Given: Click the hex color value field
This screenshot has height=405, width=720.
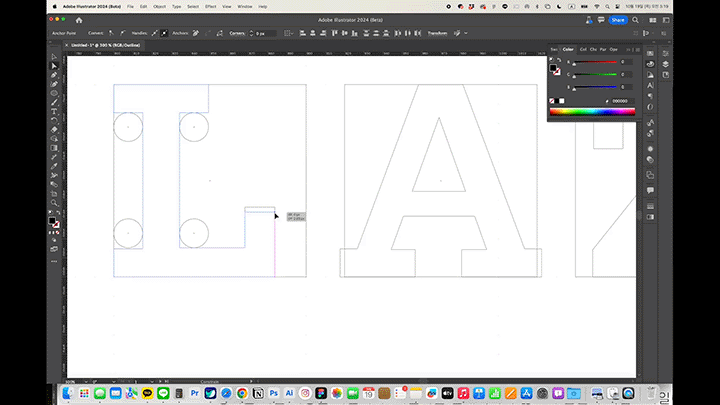Looking at the screenshot, I should click(x=622, y=101).
